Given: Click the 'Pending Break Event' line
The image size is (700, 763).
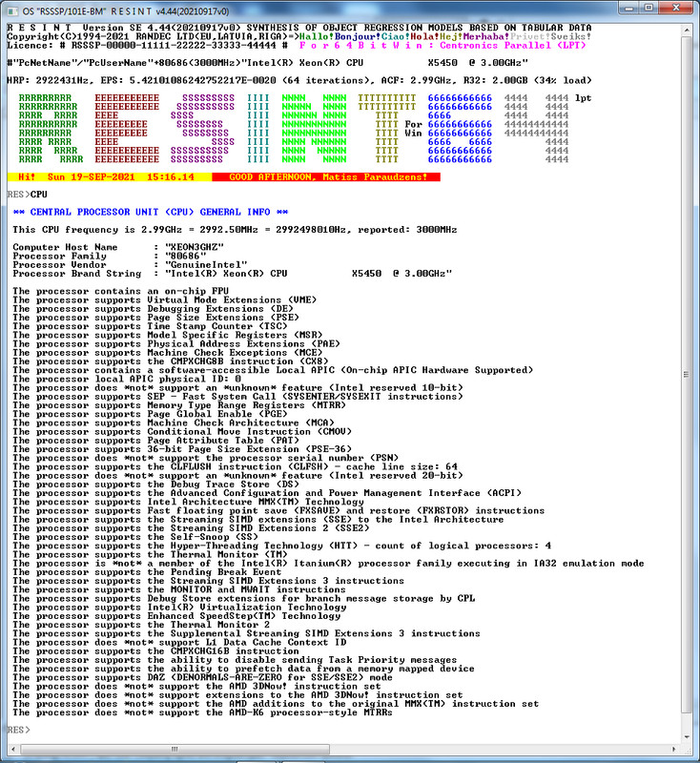Looking at the screenshot, I should coord(147,571).
